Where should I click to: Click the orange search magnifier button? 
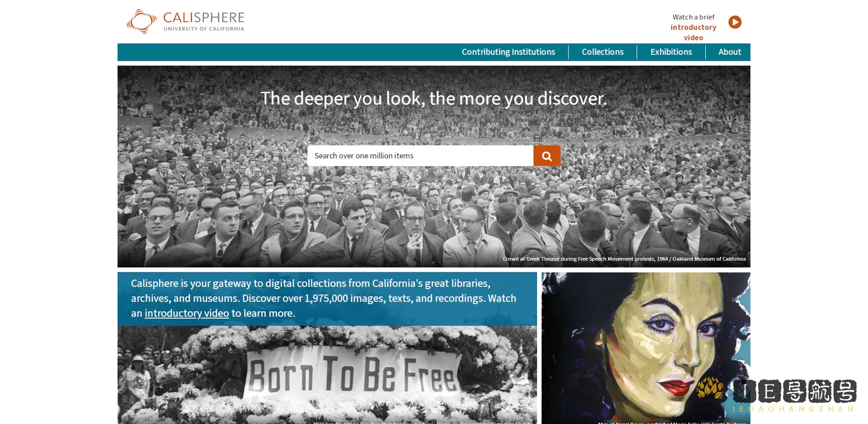point(547,156)
